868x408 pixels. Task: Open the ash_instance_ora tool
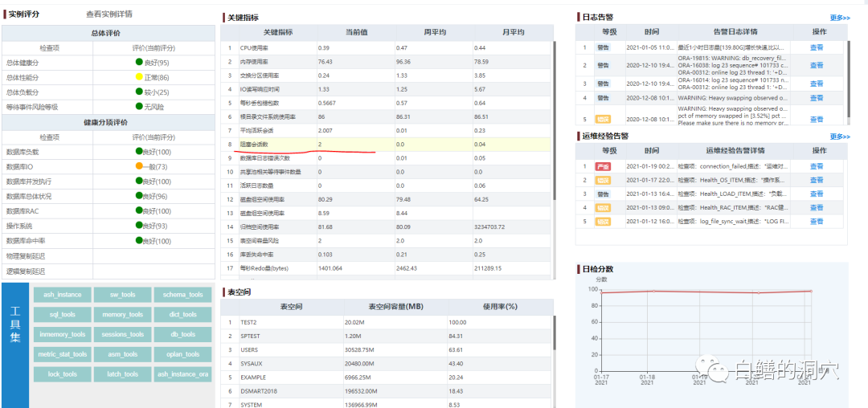click(x=182, y=374)
